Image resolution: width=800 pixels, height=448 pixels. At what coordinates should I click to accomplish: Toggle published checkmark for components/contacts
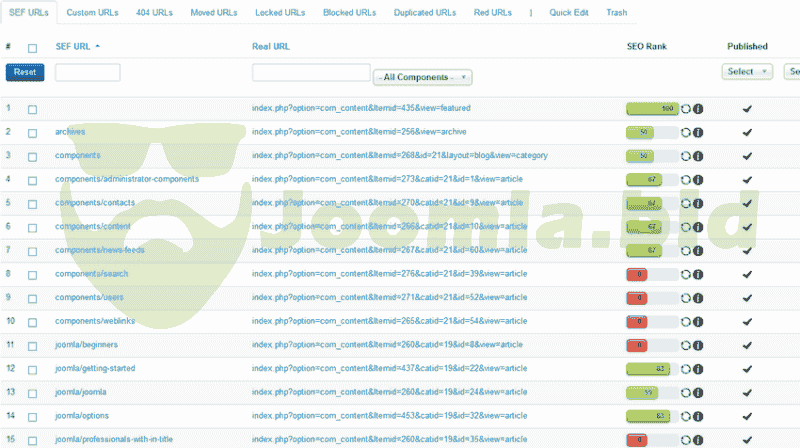[747, 203]
